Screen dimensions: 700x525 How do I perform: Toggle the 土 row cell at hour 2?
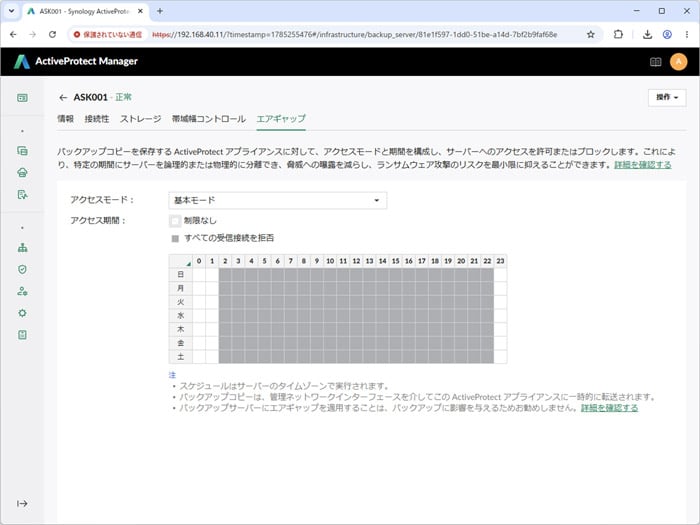225,357
